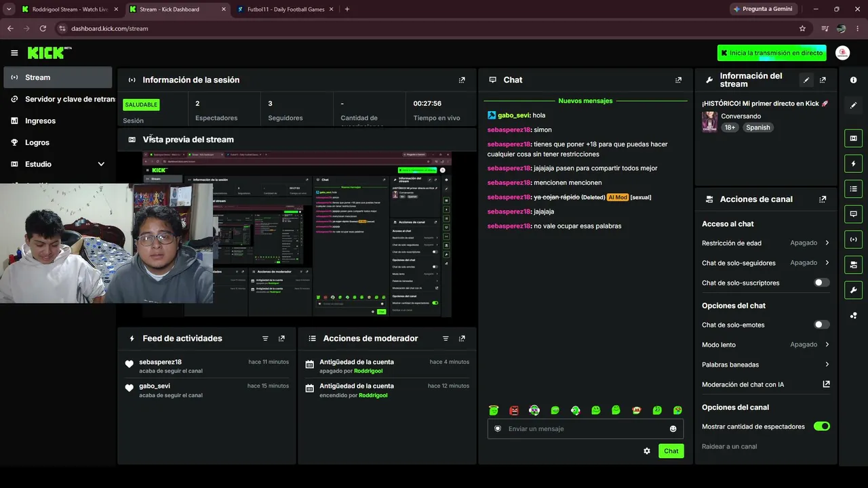Toggle the wrench stream info widget in the right rail

click(x=853, y=290)
